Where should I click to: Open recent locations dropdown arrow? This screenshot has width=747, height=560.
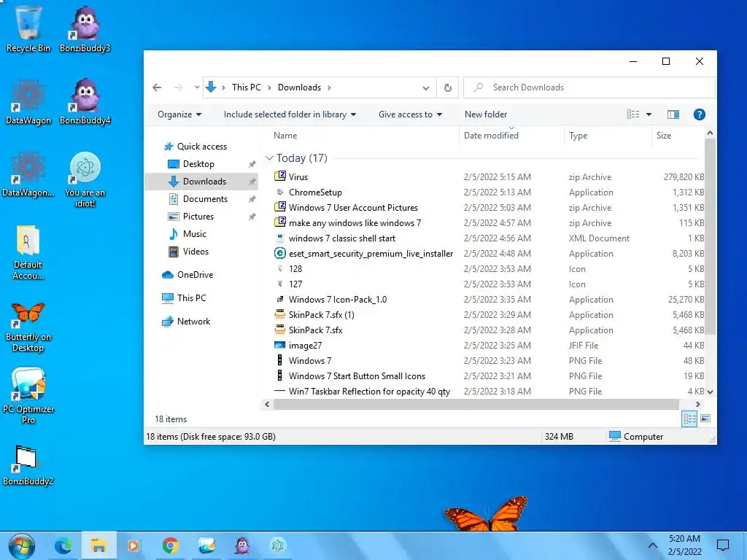[197, 87]
